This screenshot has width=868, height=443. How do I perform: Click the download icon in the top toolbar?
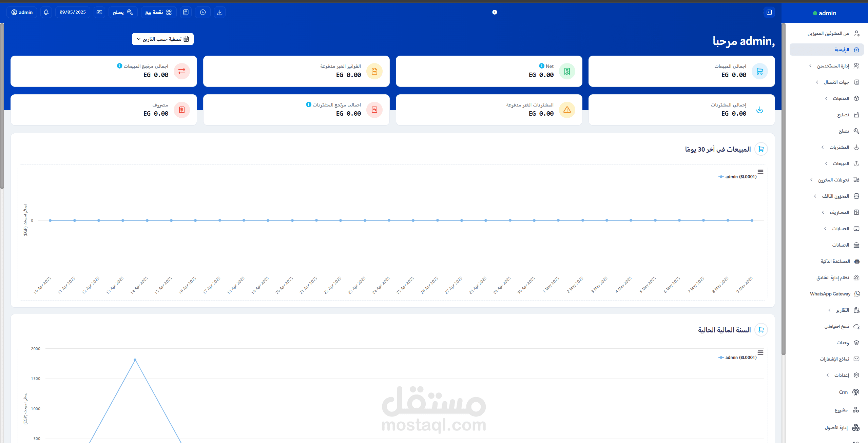219,12
